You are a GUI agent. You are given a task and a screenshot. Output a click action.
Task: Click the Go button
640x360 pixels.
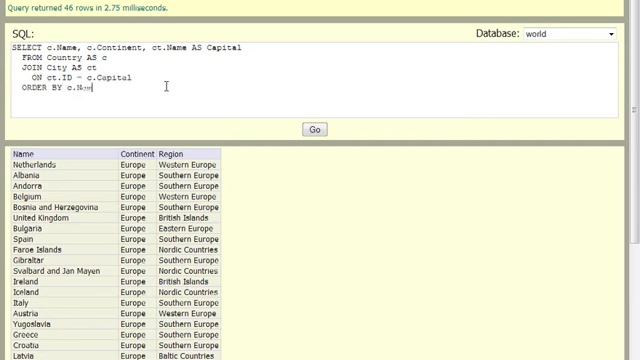pyautogui.click(x=315, y=129)
